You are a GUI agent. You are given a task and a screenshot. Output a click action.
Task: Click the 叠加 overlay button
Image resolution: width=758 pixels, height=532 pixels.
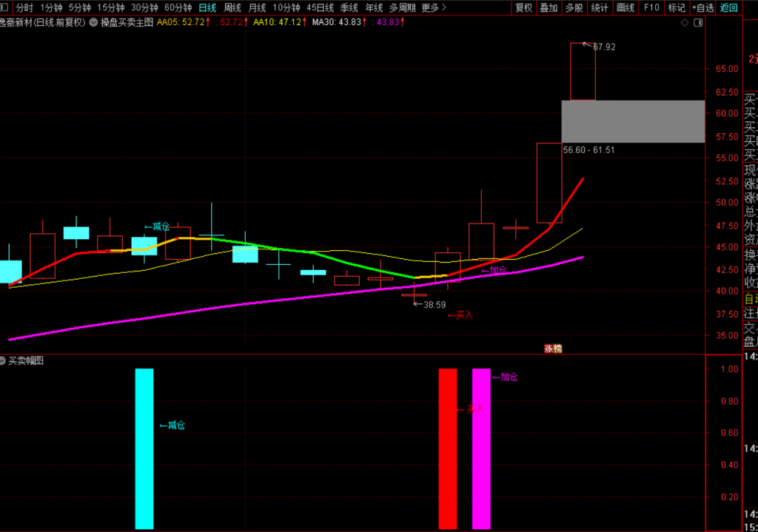549,7
